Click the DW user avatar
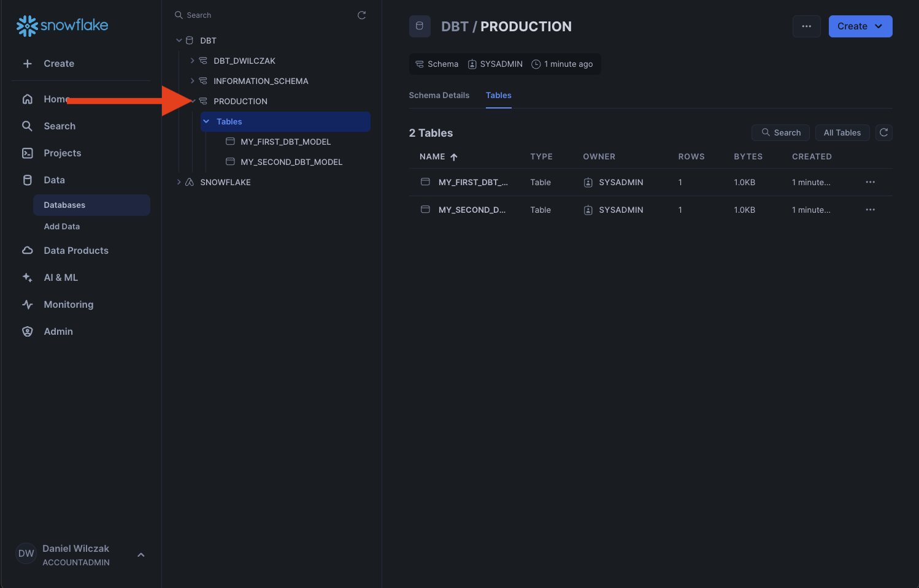Viewport: 919px width, 588px height. coord(26,554)
